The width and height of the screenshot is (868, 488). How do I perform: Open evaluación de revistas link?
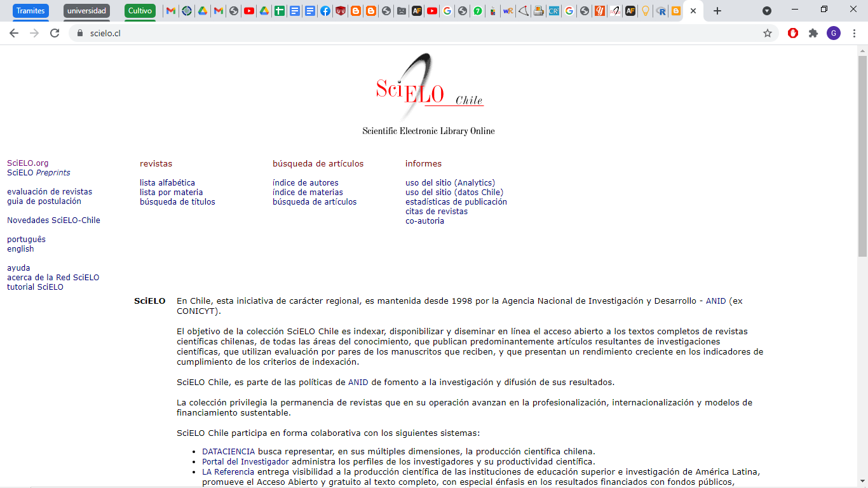coord(50,192)
